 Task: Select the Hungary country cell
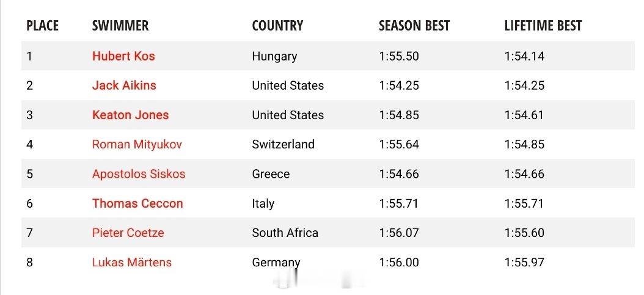pos(274,56)
